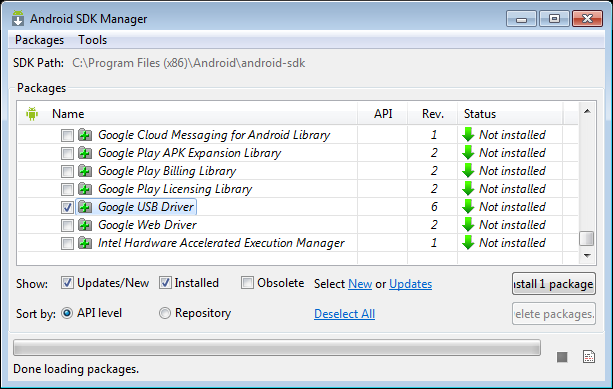Click the stop square icon near progress bar
Viewport: 613px width, 389px height.
pyautogui.click(x=562, y=357)
